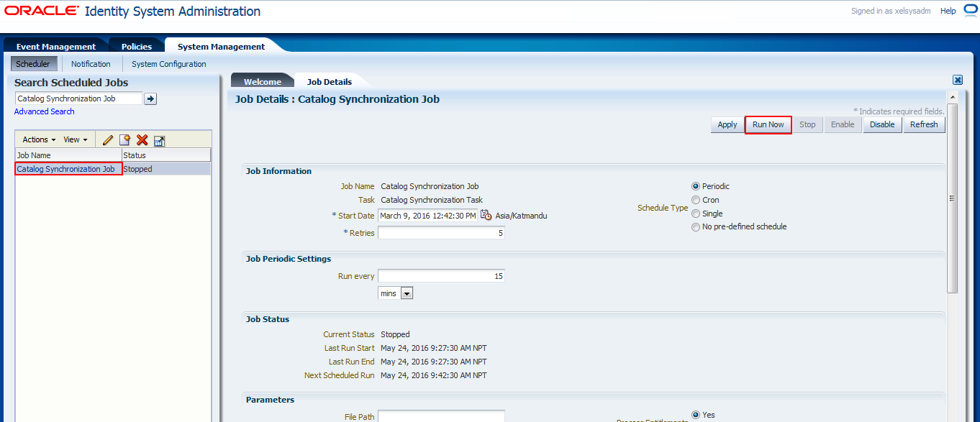Open the View dropdown menu
This screenshot has width=980, height=422.
pos(76,139)
